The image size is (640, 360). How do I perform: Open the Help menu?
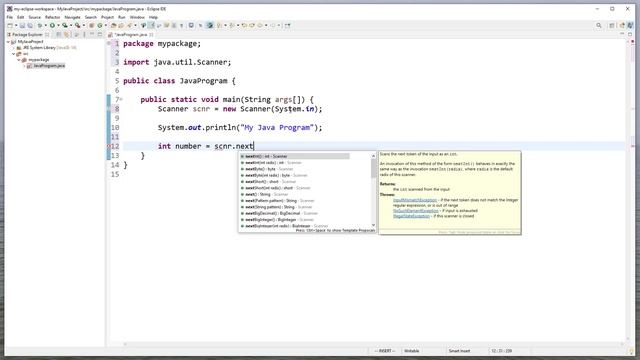click(153, 17)
